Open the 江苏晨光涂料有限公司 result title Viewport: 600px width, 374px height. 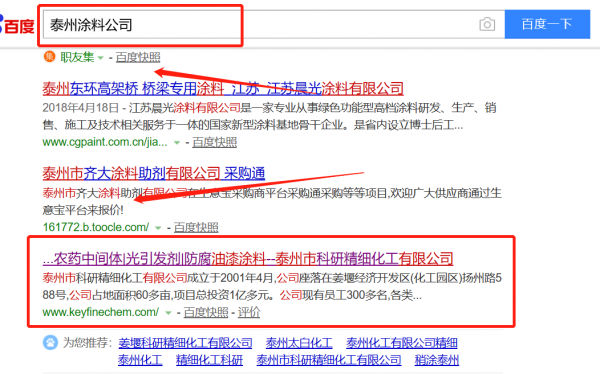[223, 88]
